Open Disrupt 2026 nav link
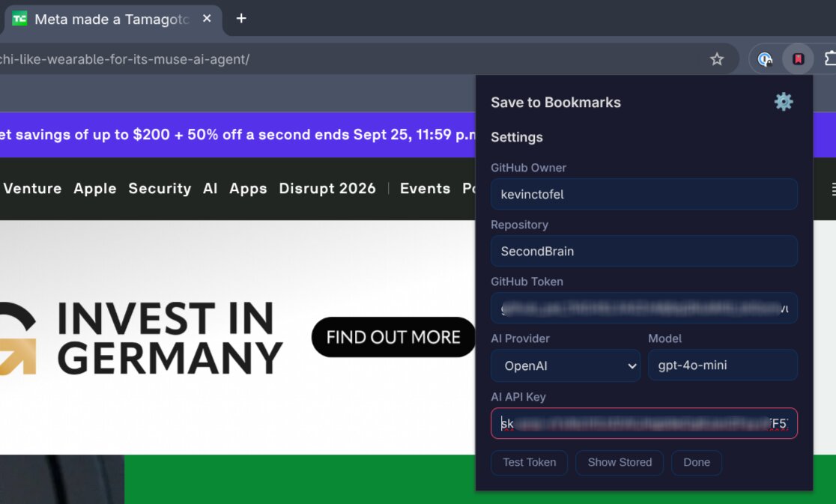The height and width of the screenshot is (504, 836). coord(327,189)
